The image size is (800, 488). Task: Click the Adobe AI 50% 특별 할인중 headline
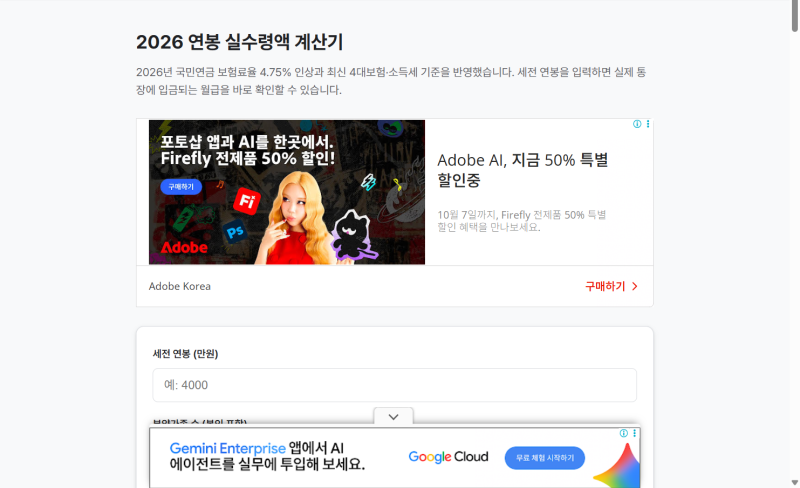(522, 170)
